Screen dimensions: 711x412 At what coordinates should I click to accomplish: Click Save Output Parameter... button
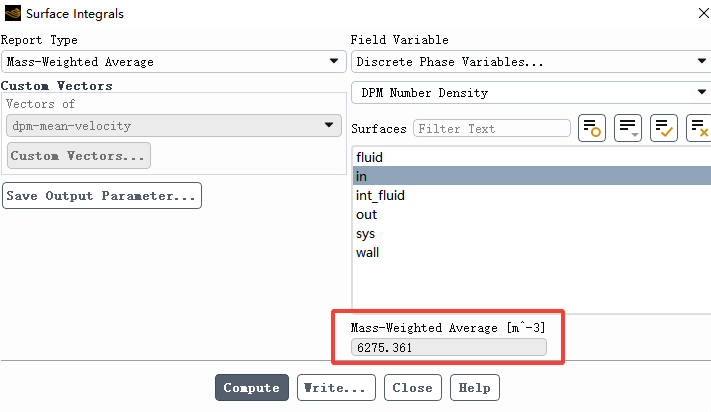pyautogui.click(x=102, y=196)
